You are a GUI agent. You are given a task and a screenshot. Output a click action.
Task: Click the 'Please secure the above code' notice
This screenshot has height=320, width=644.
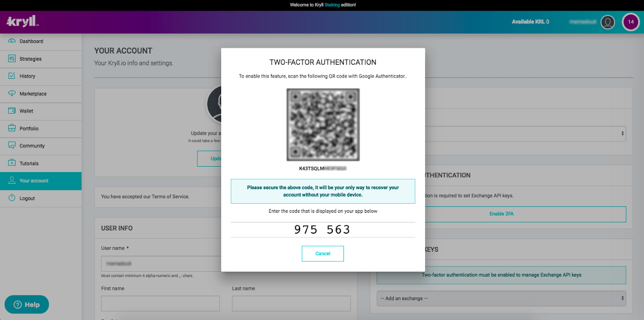(323, 191)
